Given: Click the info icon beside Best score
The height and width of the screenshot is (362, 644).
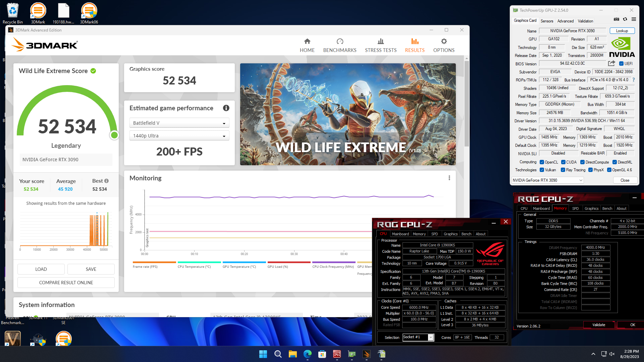Looking at the screenshot, I should [106, 181].
